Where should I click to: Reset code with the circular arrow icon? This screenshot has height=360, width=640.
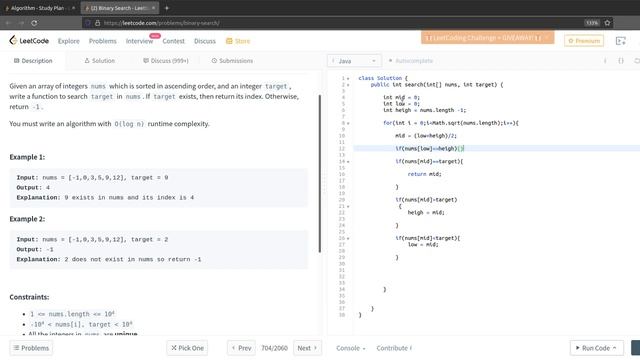pos(636,61)
